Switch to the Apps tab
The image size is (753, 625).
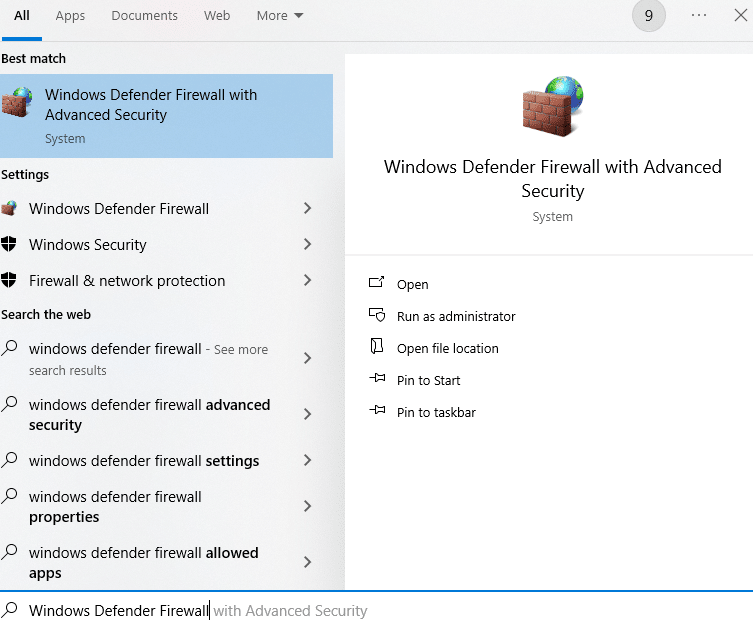[x=70, y=16]
